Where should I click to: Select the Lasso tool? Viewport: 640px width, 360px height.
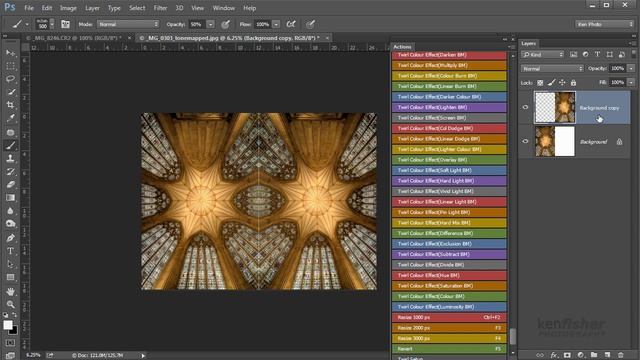(x=11, y=79)
